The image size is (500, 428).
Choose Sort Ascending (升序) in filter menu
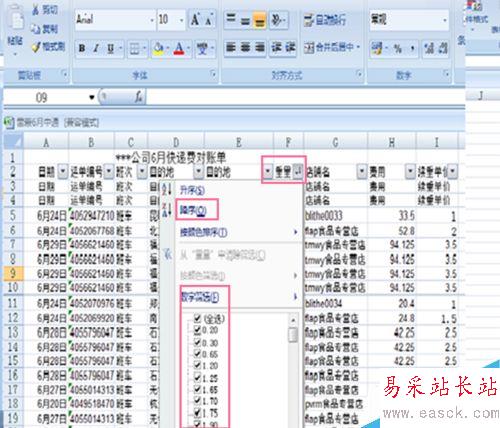point(193,191)
